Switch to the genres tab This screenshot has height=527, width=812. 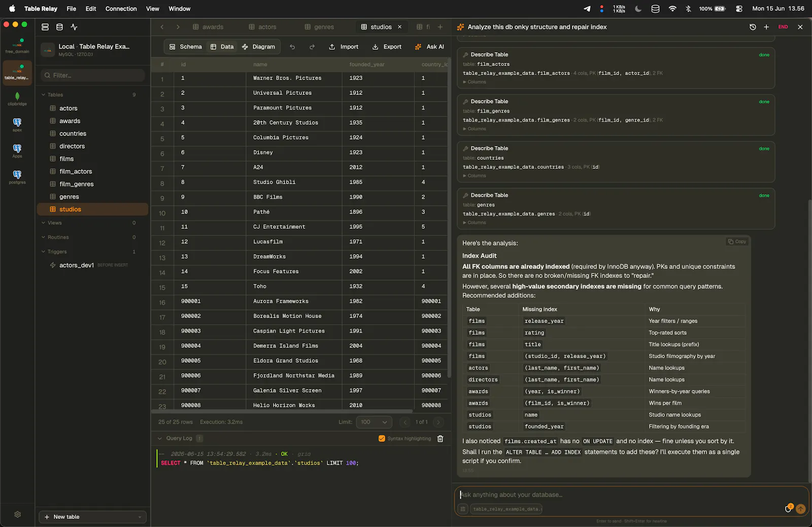pos(319,27)
